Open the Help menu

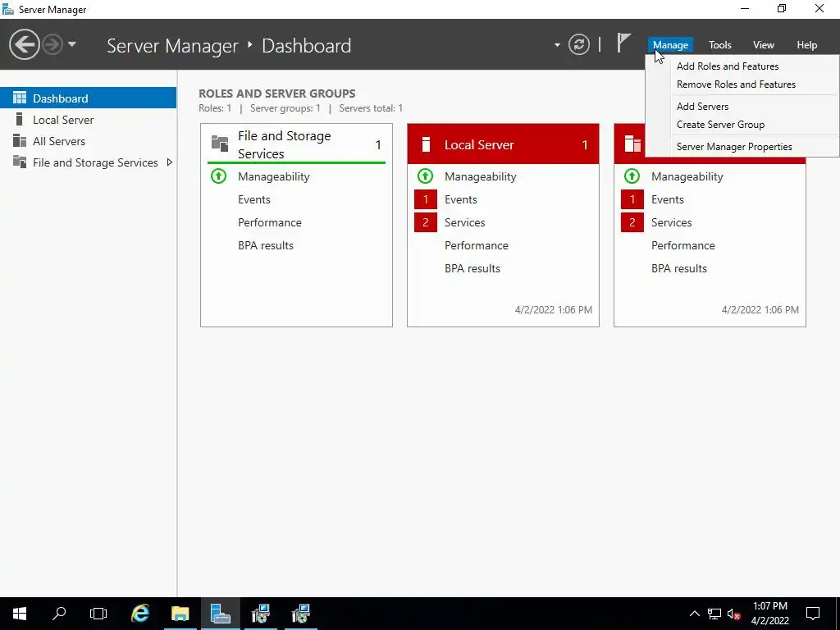coord(806,45)
